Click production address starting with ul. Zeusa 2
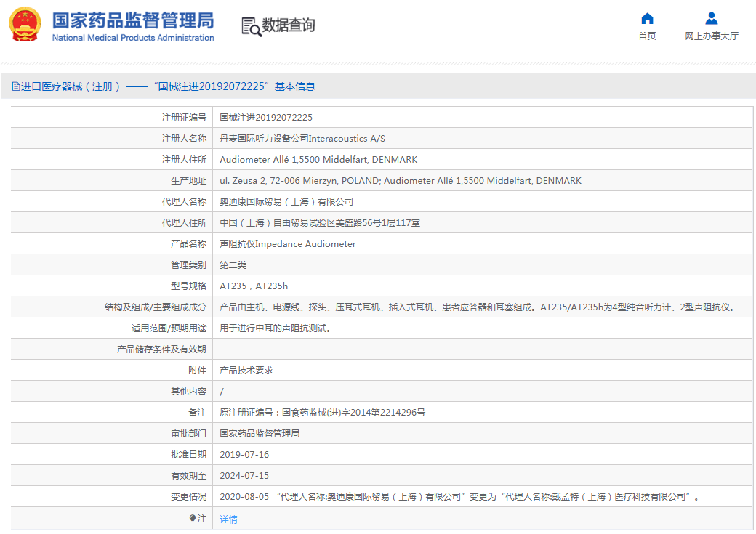 pos(401,181)
